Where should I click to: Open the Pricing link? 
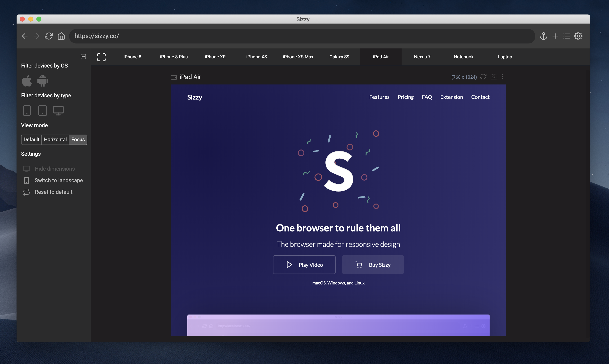click(406, 97)
